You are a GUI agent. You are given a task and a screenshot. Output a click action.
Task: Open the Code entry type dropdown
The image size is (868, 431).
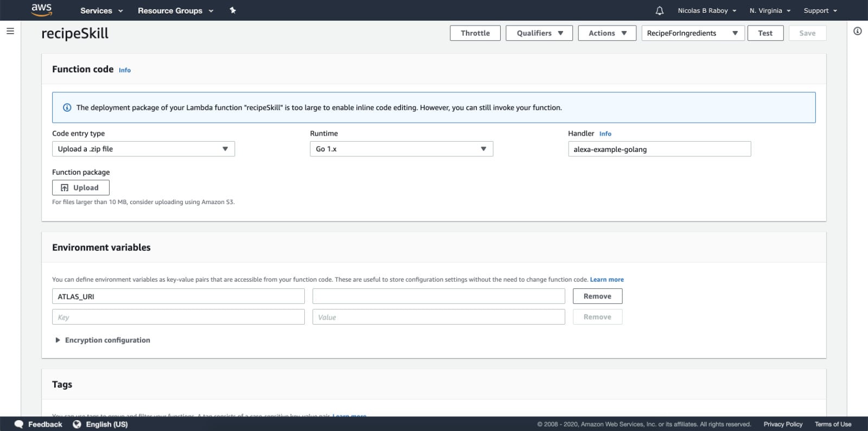click(143, 149)
